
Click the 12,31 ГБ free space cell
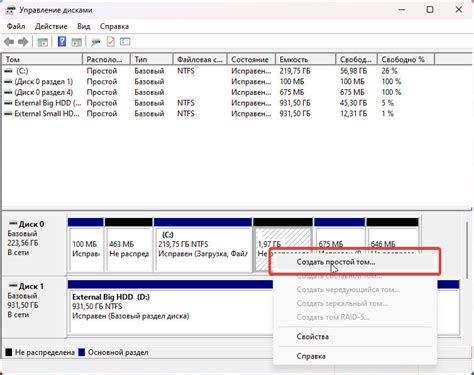(x=353, y=113)
